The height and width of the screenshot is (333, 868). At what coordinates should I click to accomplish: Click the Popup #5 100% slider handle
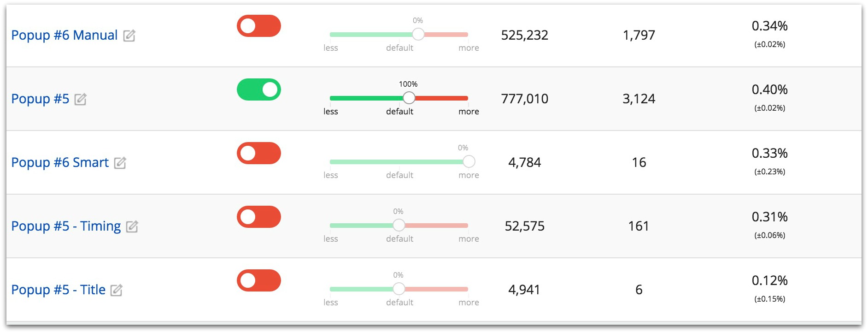point(409,98)
